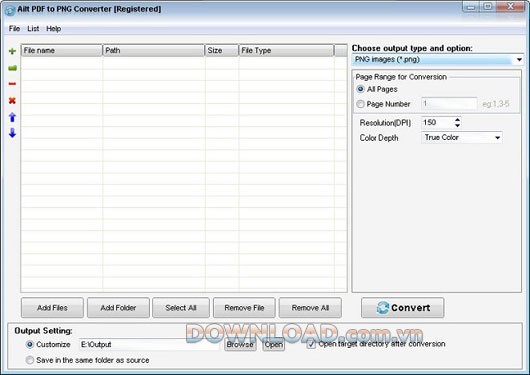Select the All Pages radio button

(360, 89)
